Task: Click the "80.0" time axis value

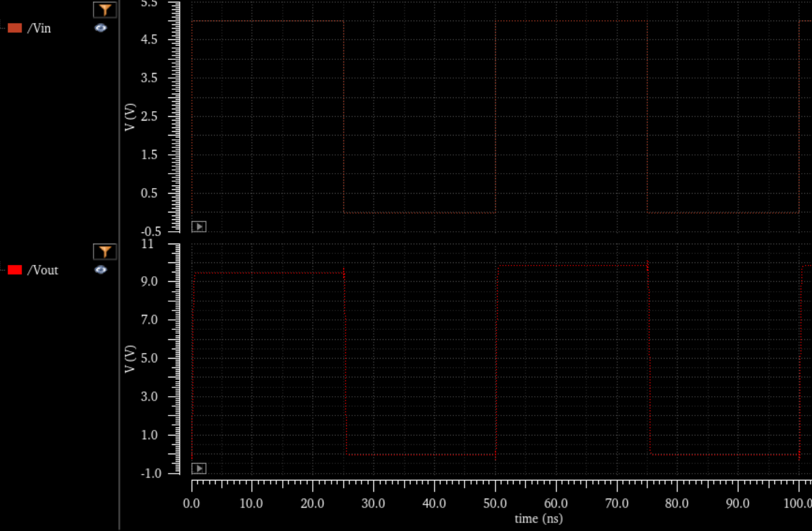Action: (677, 504)
